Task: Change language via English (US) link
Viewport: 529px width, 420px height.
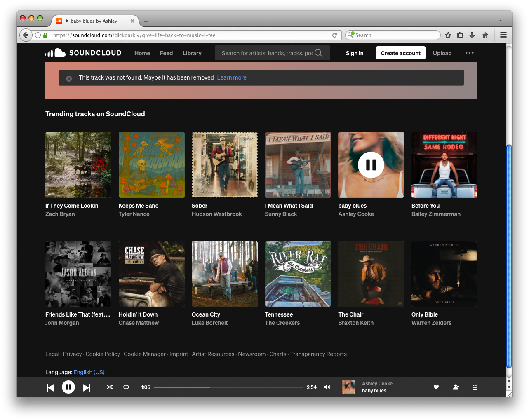Action: tap(89, 372)
